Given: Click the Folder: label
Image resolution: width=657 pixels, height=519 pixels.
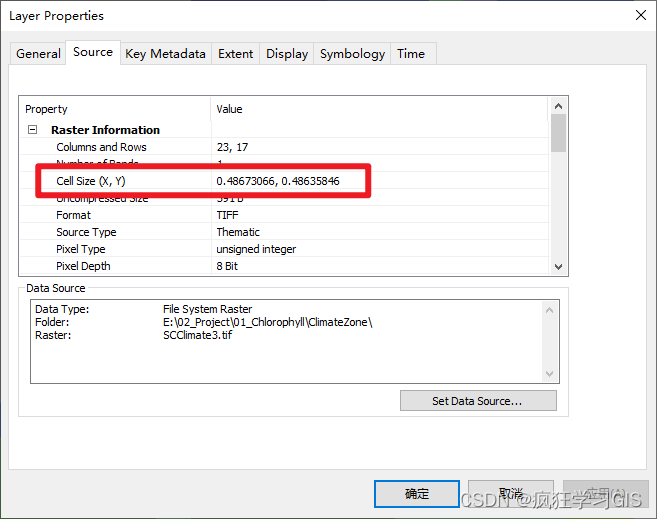Looking at the screenshot, I should [x=52, y=322].
